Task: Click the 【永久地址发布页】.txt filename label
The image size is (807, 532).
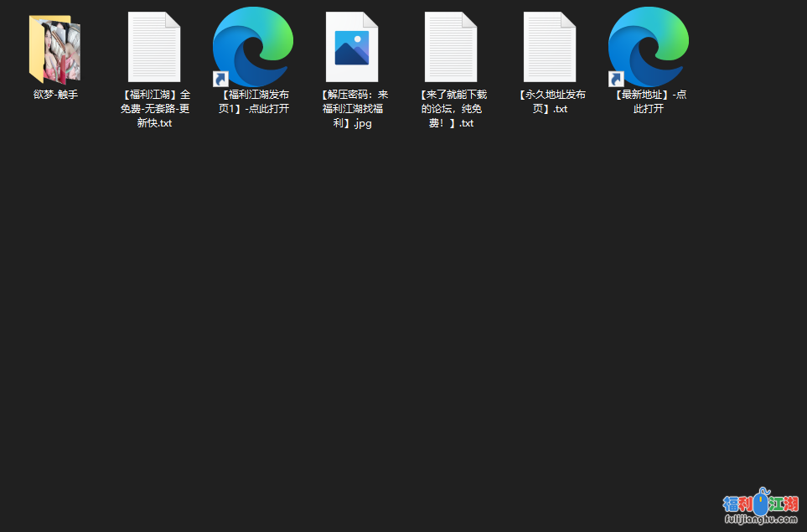Action: pos(550,101)
